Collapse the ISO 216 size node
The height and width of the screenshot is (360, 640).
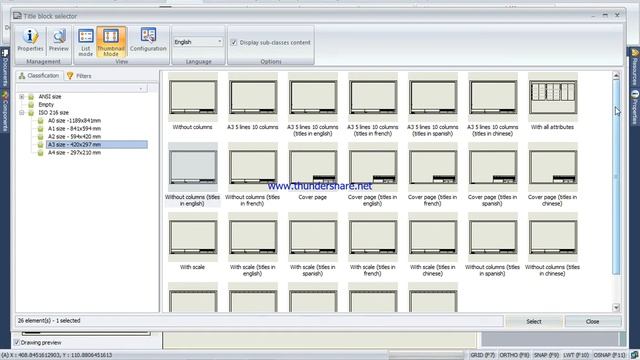(22, 113)
